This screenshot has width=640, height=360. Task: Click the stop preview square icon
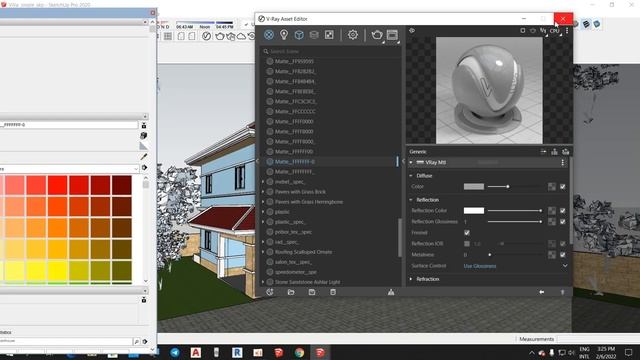(522, 31)
